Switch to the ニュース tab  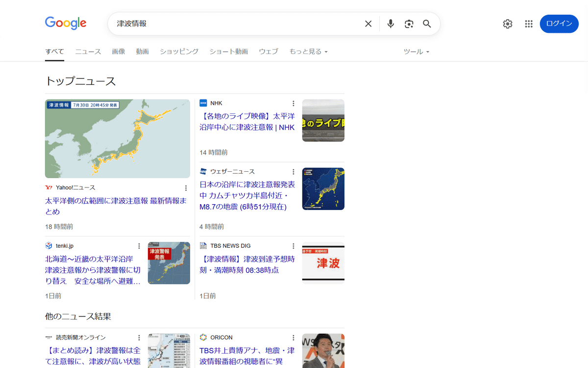coord(88,52)
